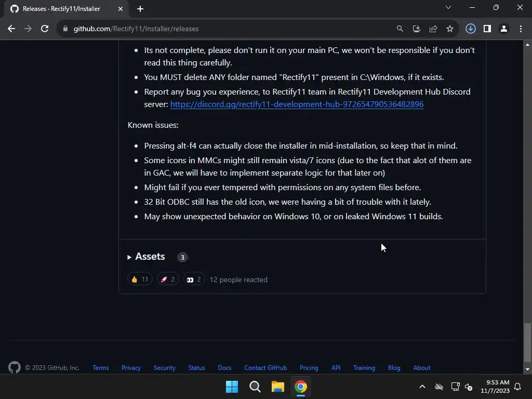
Task: Share this page via the share icon
Action: coord(433,29)
